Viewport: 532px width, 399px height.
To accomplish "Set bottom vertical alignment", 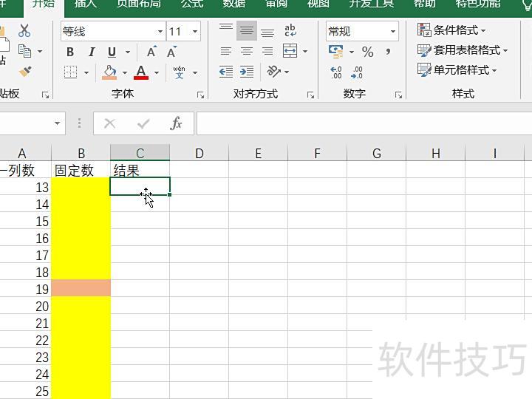I will point(267,32).
